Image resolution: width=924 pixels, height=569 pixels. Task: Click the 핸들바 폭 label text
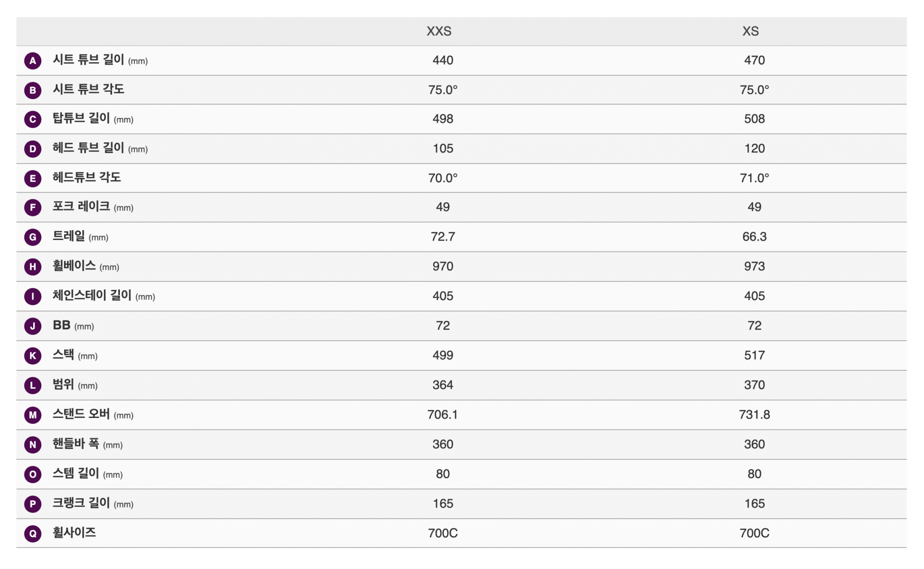(76, 444)
